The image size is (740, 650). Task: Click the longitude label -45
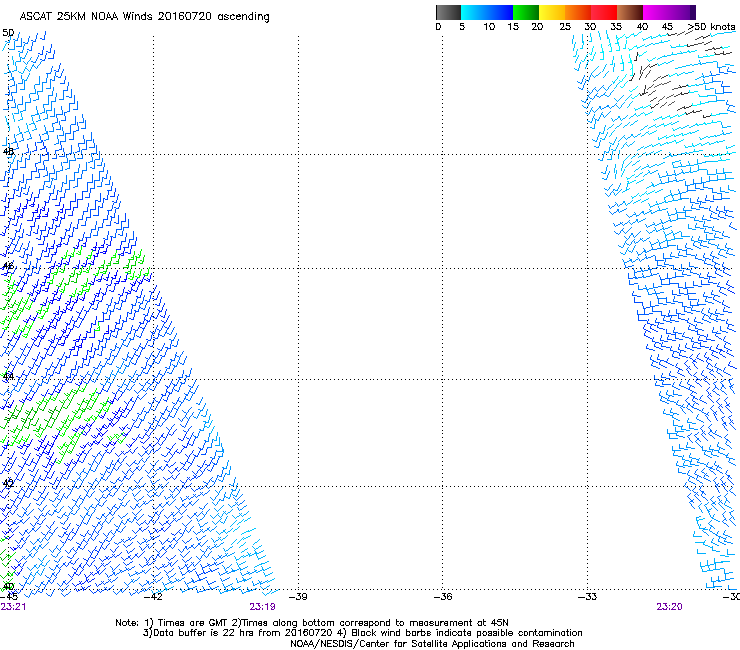[9, 597]
